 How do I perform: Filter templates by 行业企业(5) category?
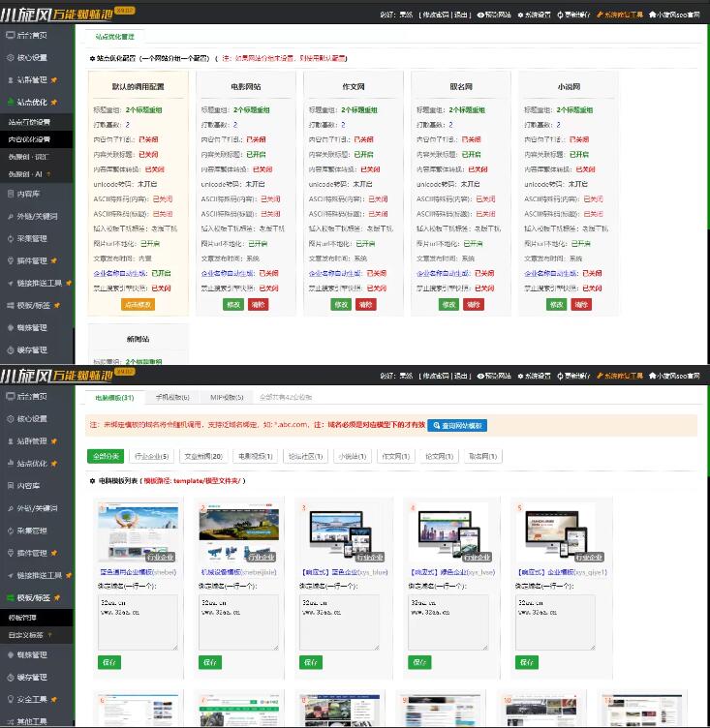click(x=150, y=456)
